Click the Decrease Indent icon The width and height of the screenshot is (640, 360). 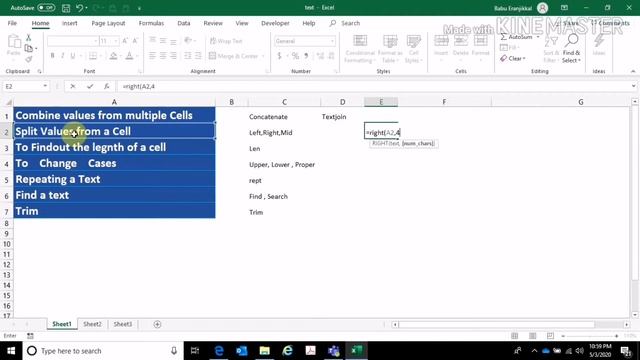pyautogui.click(x=188, y=56)
